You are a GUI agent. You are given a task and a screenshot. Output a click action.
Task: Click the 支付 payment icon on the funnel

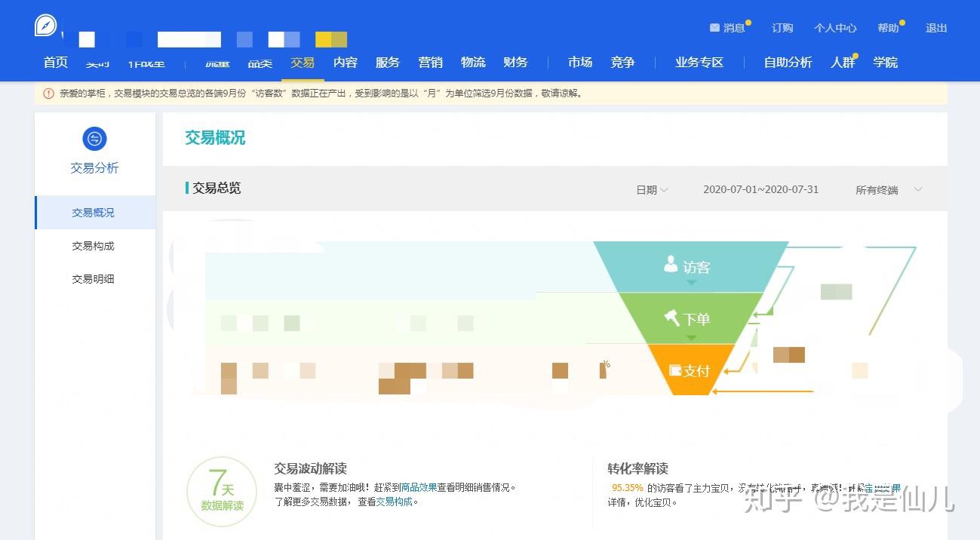pyautogui.click(x=677, y=370)
